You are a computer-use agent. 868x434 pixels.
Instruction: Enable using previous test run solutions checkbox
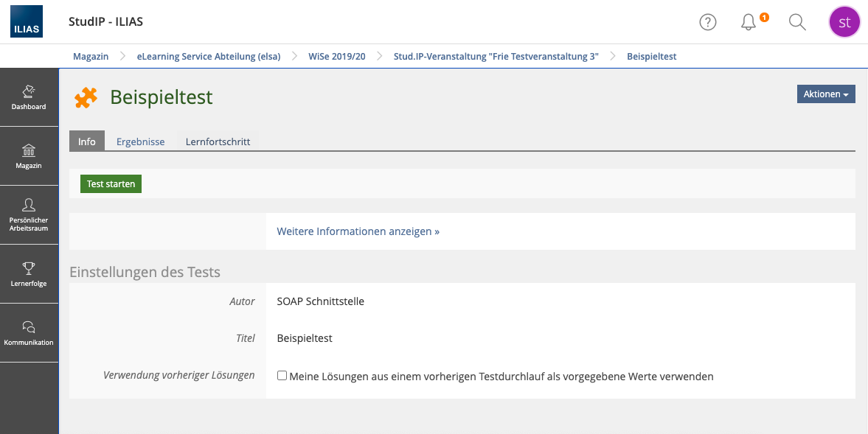coord(282,375)
